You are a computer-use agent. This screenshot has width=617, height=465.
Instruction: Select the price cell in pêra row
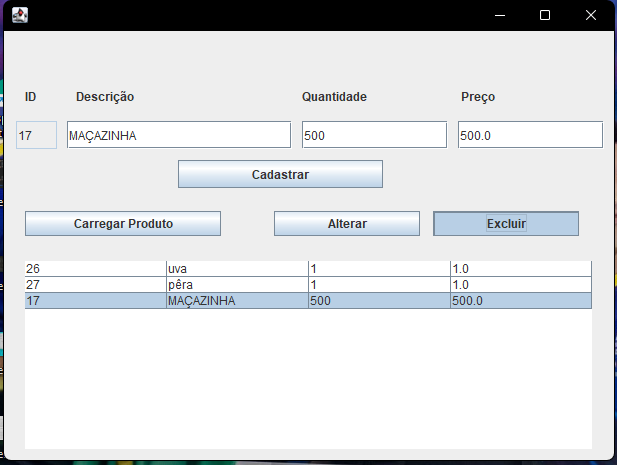click(521, 285)
